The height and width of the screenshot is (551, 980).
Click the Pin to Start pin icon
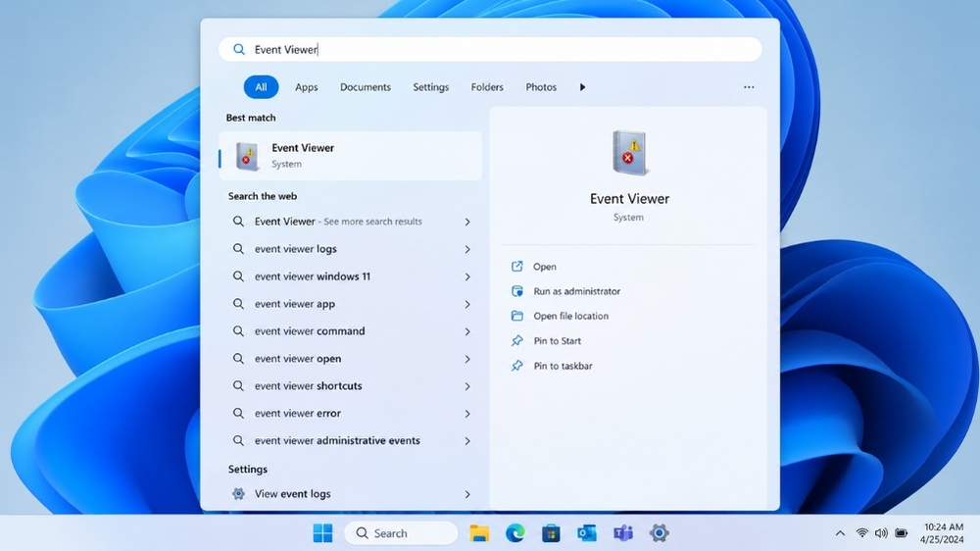[516, 341]
